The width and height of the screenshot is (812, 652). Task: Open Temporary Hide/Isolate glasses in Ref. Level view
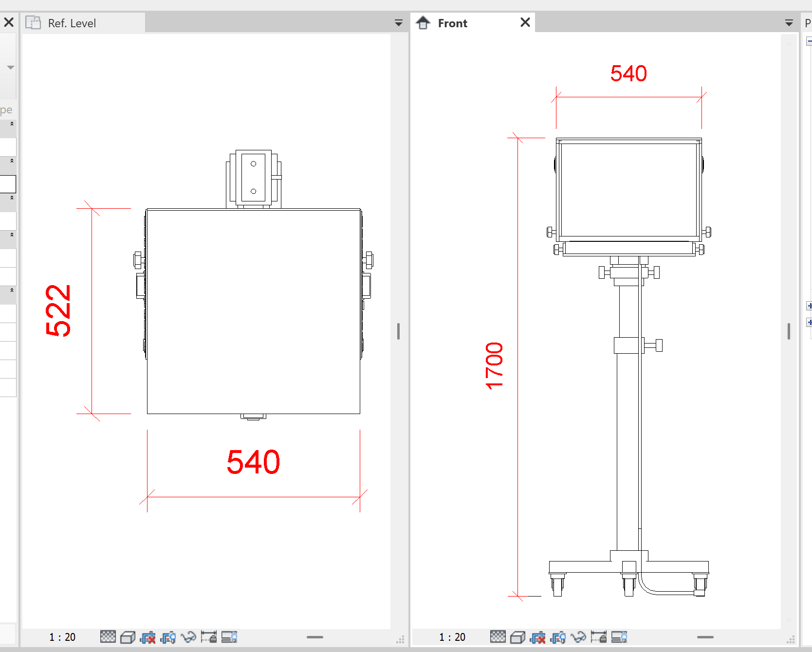click(x=188, y=636)
